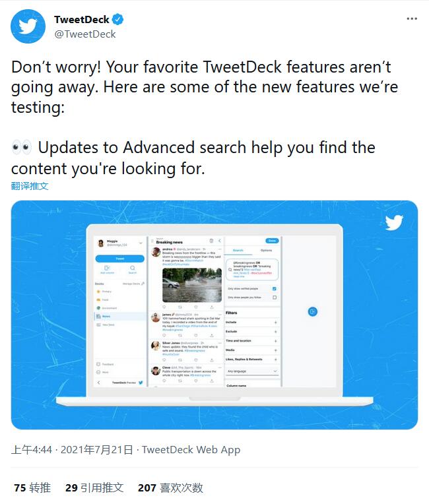The width and height of the screenshot is (429, 504).
Task: Click the Twitter bird logo on image
Action: pyautogui.click(x=394, y=222)
